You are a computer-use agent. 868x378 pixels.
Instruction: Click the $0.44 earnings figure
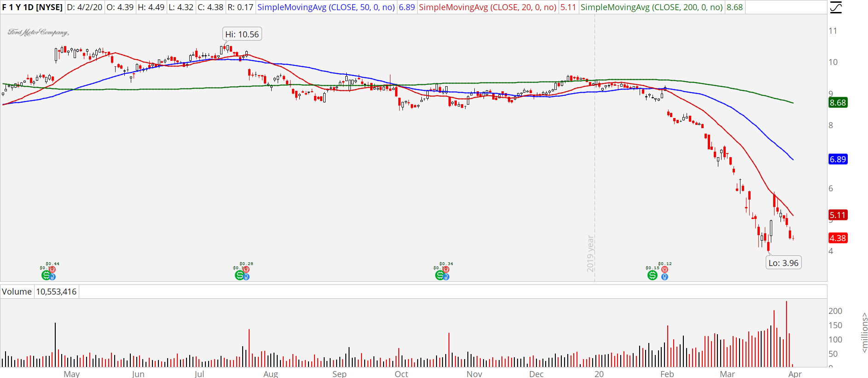click(x=52, y=264)
